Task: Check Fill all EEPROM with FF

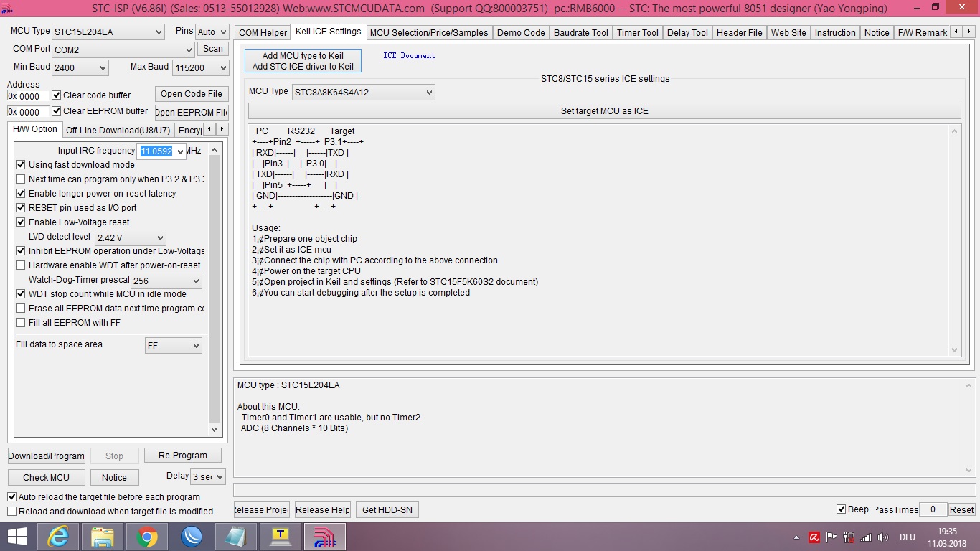Action: pos(21,323)
